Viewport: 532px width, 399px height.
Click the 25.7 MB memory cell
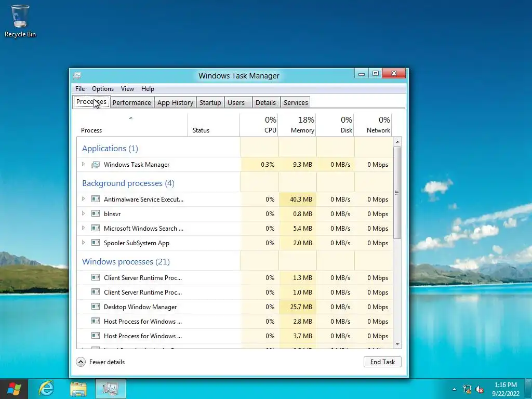tap(298, 307)
